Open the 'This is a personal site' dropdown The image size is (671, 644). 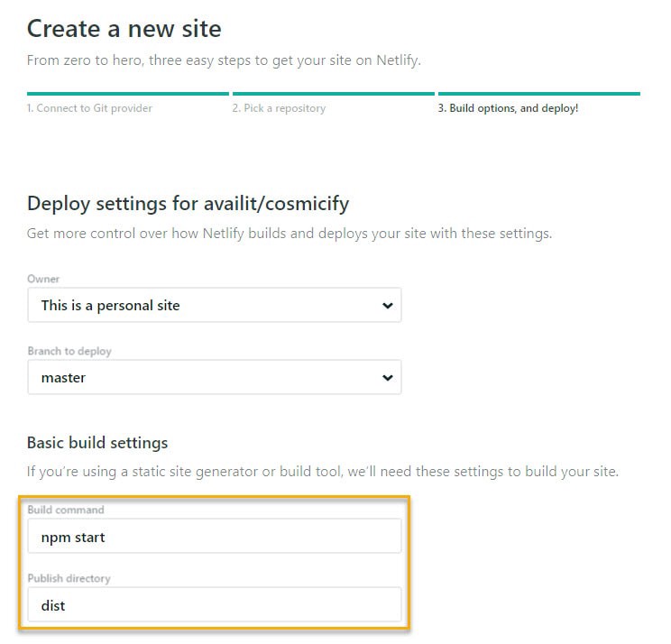214,306
